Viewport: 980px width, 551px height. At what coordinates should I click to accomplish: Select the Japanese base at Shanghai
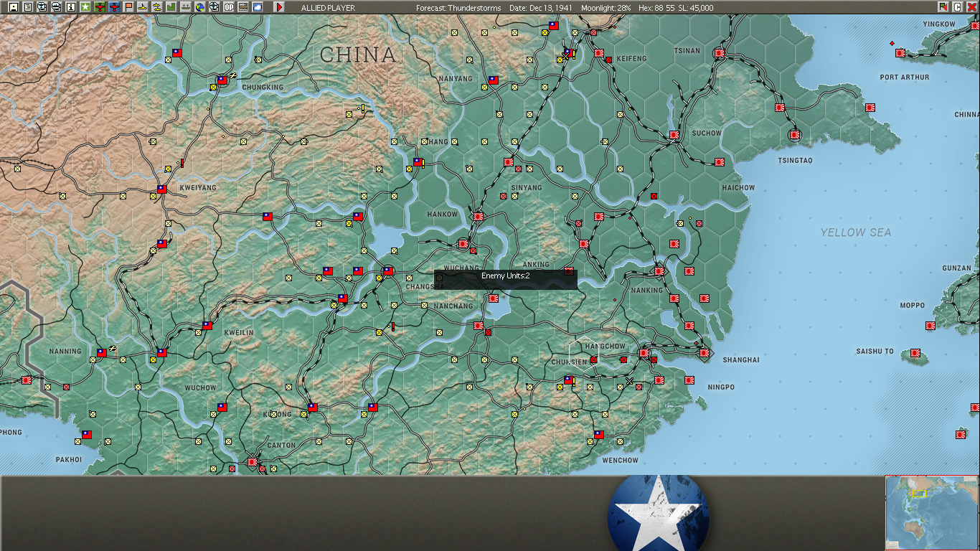(705, 352)
